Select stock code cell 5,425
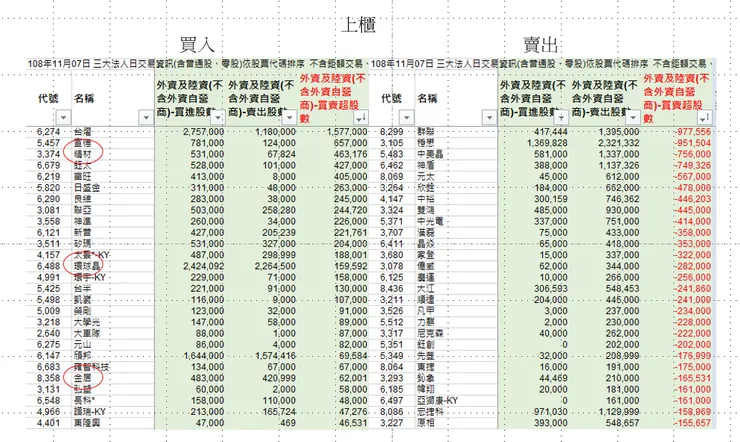 [x=48, y=289]
